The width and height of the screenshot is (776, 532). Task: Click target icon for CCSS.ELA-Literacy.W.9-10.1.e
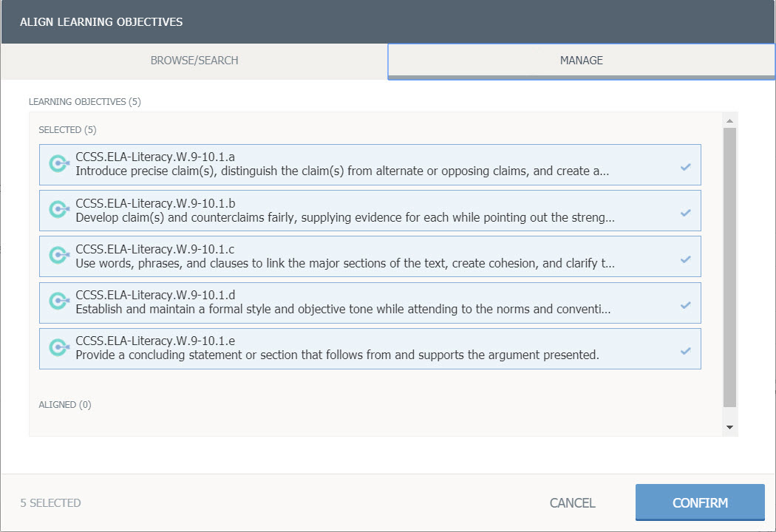58,348
